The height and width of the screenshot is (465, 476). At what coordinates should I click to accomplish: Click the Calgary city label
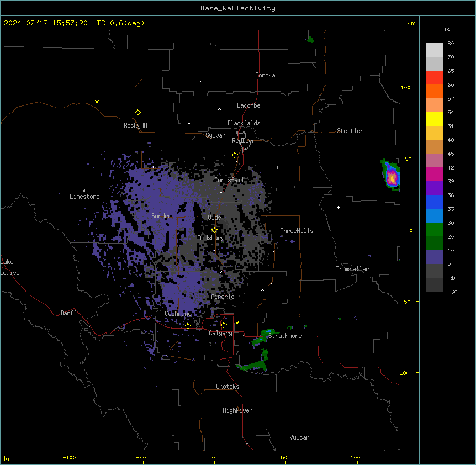(x=221, y=333)
